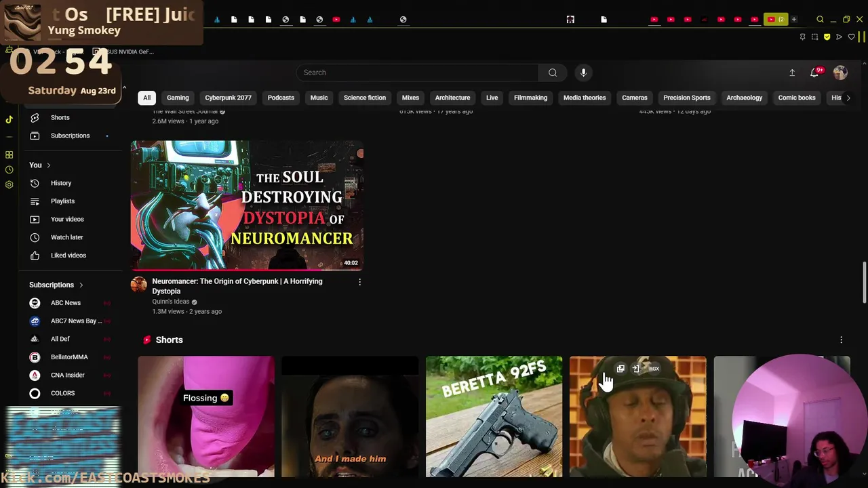Open the yellow ad-blocker shield icon
This screenshot has height=488, width=868.
[827, 37]
